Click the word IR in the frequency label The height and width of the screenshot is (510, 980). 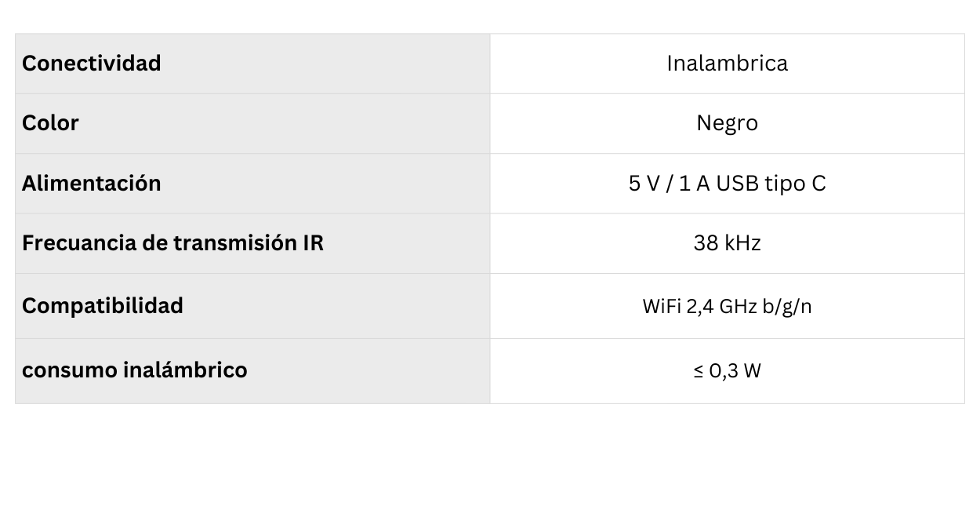313,243
